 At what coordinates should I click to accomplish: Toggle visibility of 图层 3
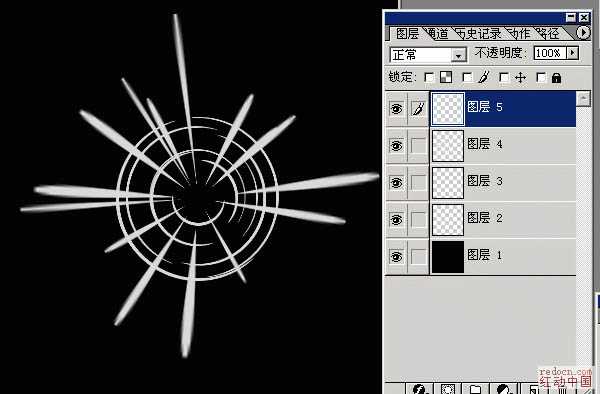click(396, 183)
